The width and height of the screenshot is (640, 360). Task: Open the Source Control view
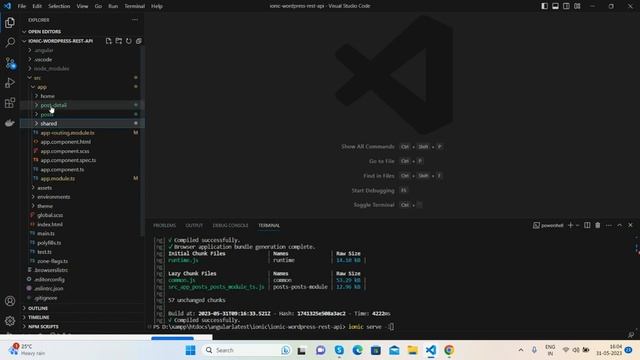tap(10, 63)
